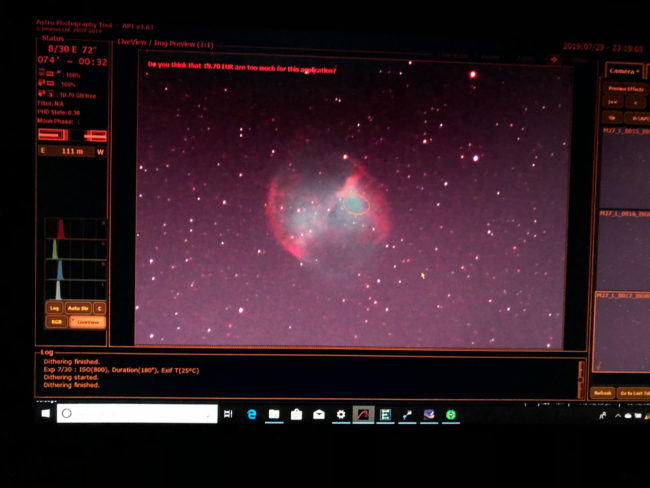Open Task View from the taskbar
The image size is (650, 488).
pyautogui.click(x=228, y=413)
